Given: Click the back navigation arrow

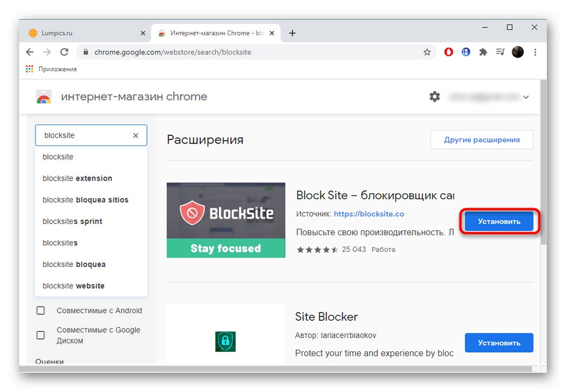Looking at the screenshot, I should 29,52.
